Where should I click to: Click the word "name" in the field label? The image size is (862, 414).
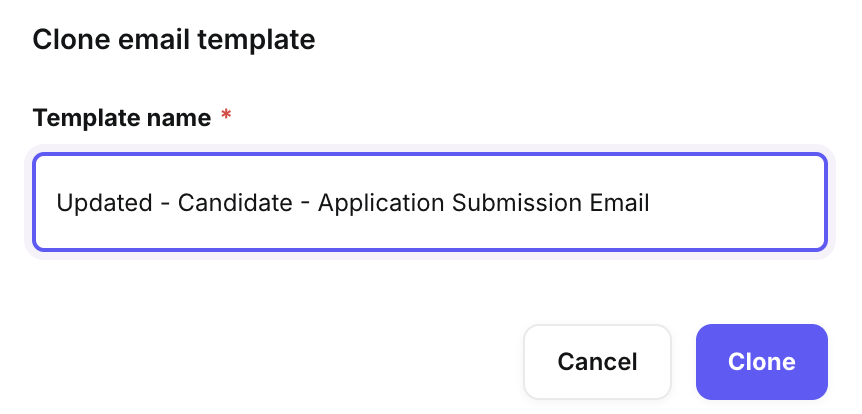pyautogui.click(x=181, y=118)
